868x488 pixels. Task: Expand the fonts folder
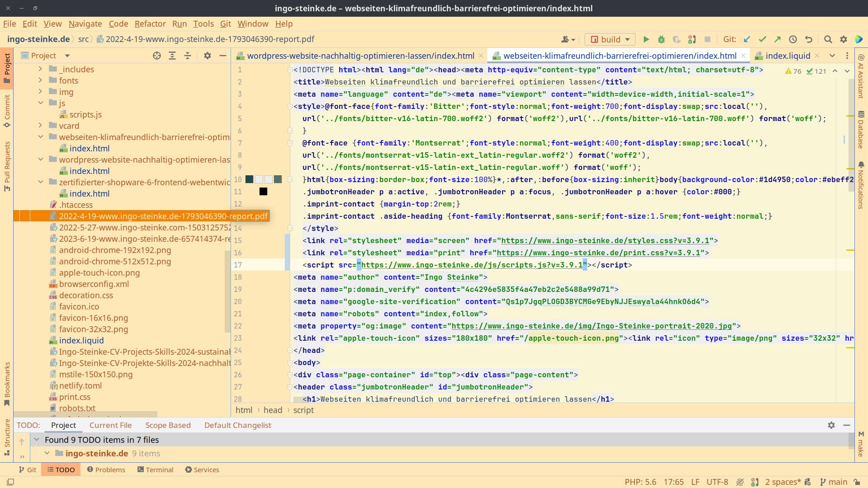pyautogui.click(x=40, y=80)
